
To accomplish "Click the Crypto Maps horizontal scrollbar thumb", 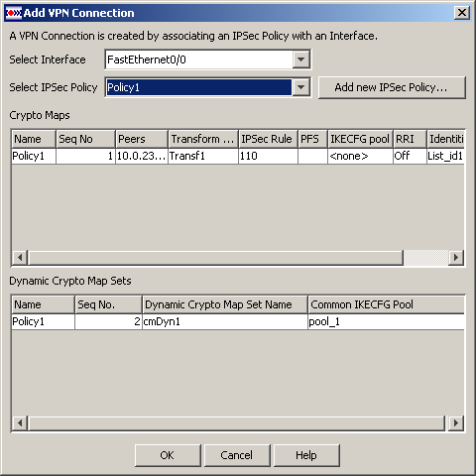I will tap(216, 258).
